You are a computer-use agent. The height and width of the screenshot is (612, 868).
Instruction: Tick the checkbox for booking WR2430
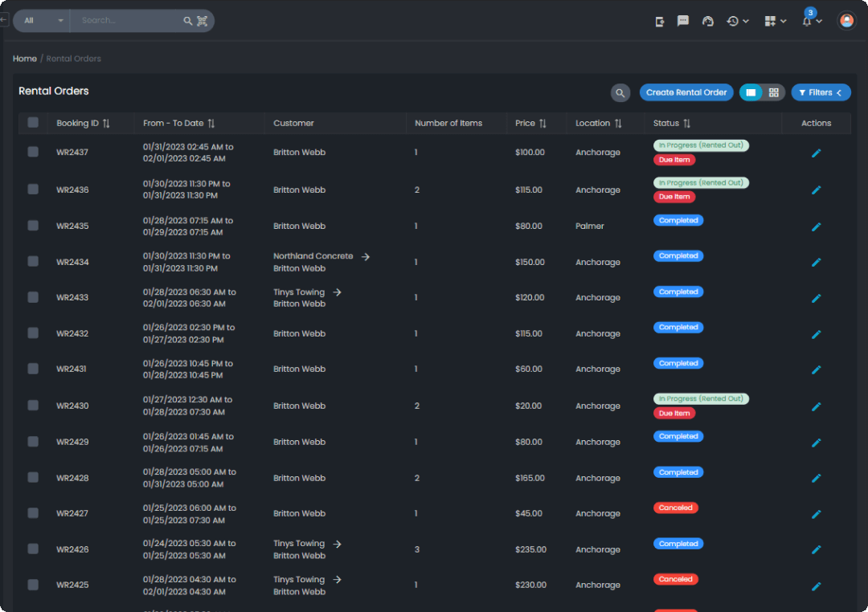[33, 406]
